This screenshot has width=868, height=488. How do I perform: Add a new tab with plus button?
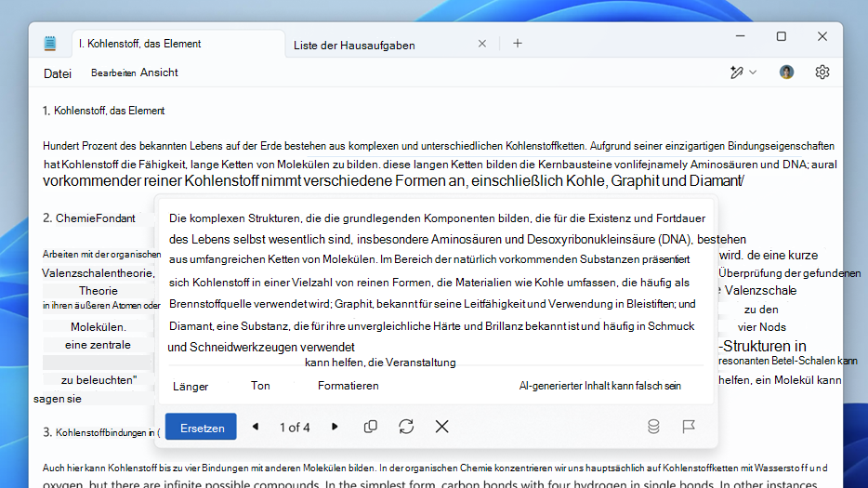518,43
